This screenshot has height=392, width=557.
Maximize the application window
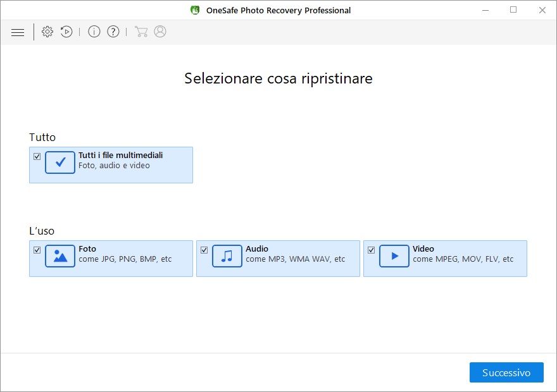[513, 10]
